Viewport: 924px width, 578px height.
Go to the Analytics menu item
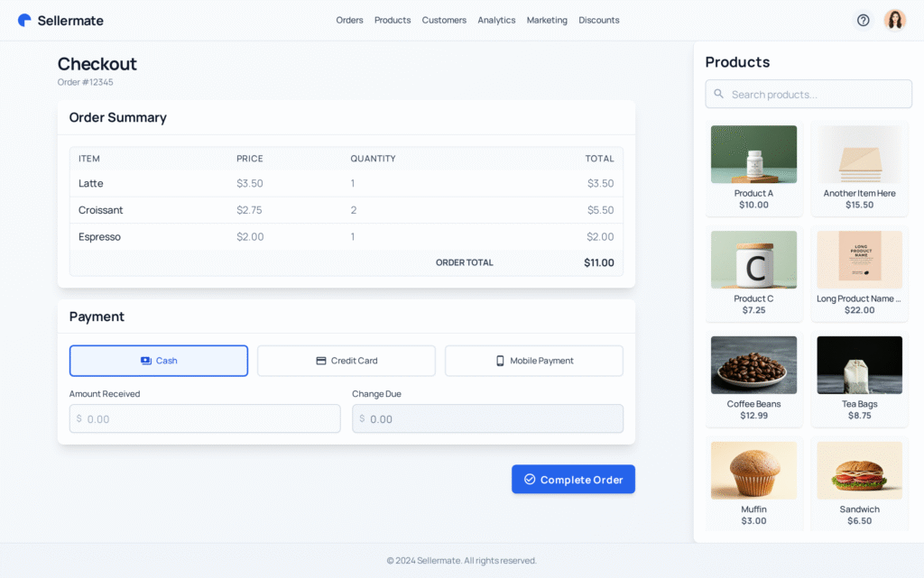click(496, 20)
